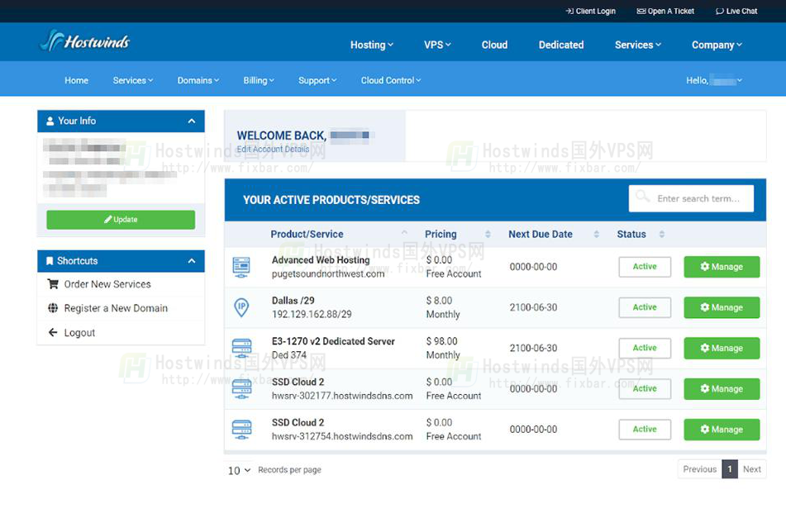Click the Dallas /29 IP pin icon
786x532 pixels.
241,307
